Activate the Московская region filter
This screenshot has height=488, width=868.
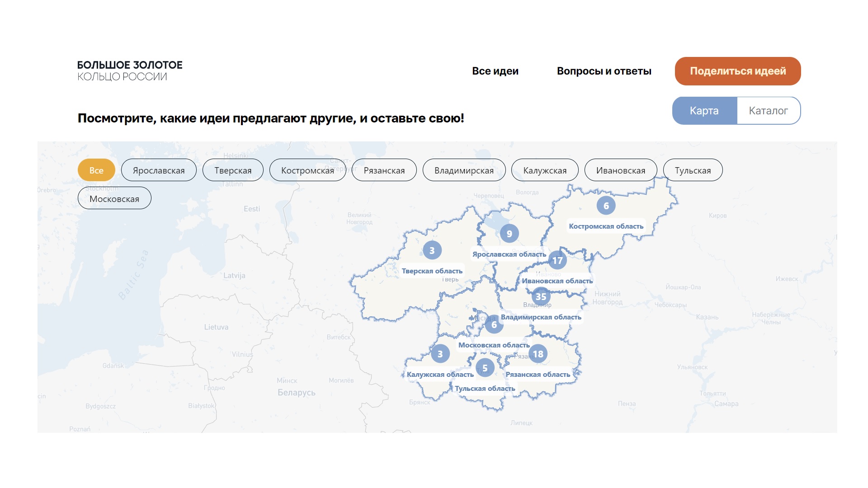coord(114,198)
